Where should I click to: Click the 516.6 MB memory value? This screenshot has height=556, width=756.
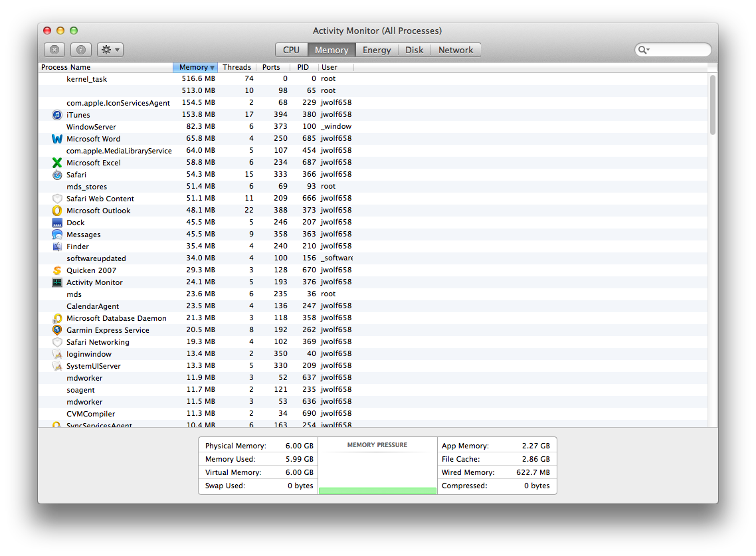[x=198, y=78]
